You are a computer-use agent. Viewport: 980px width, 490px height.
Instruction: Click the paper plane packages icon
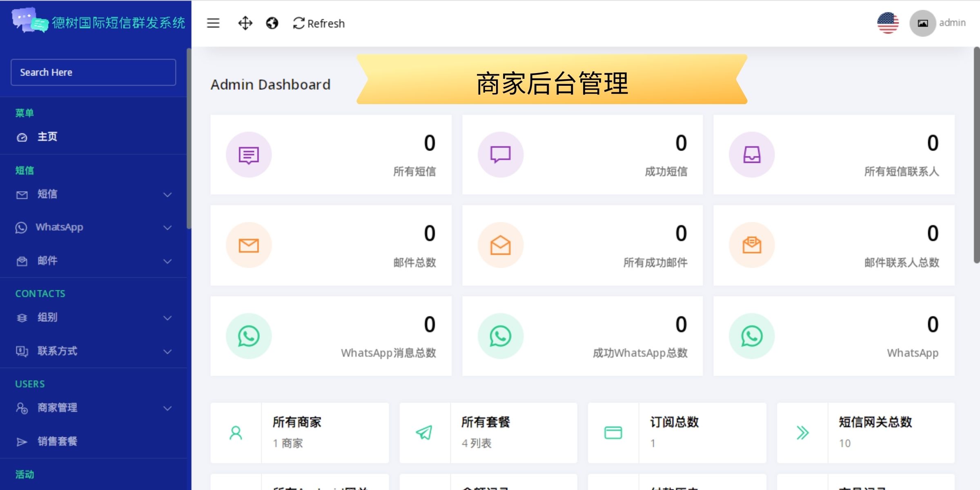[424, 432]
